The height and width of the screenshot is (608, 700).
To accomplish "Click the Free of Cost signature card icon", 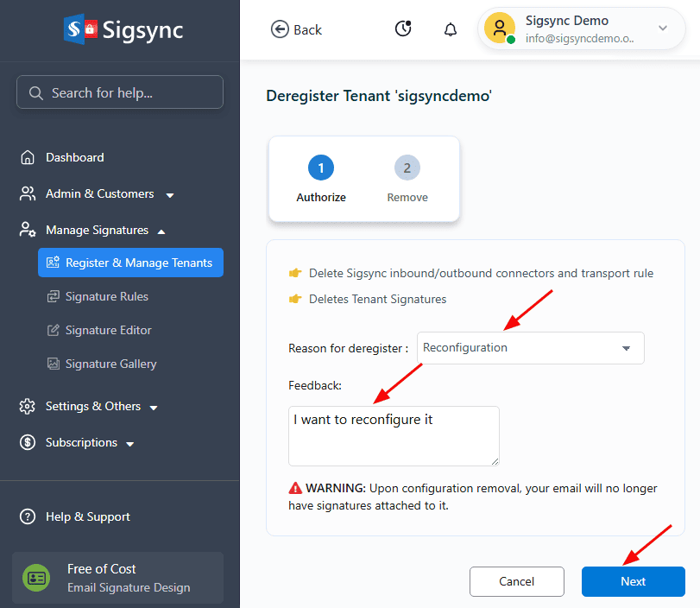I will (x=36, y=578).
